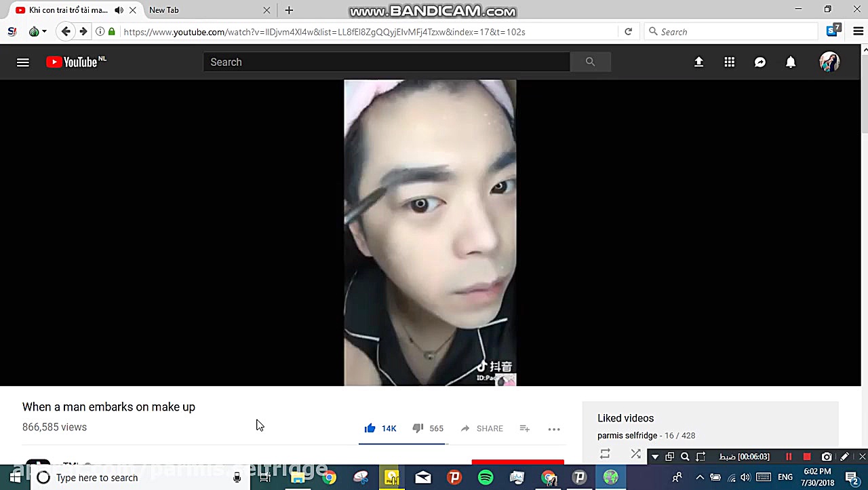Focus the YouTube search input field
The width and height of the screenshot is (868, 490).
point(387,62)
